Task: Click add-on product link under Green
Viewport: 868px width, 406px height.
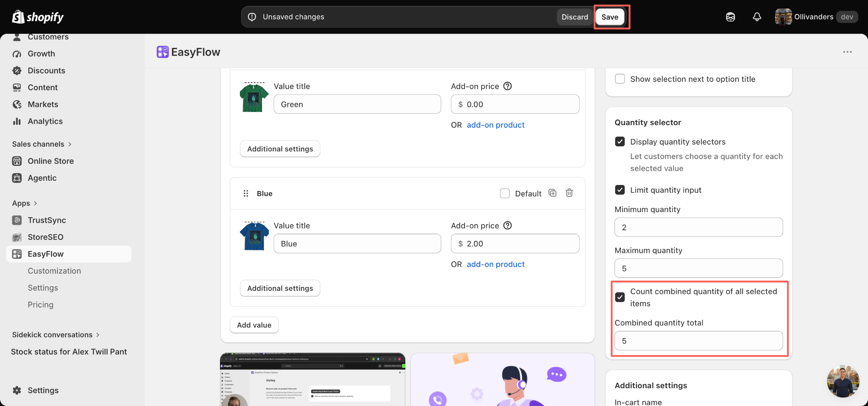Action: pos(495,125)
